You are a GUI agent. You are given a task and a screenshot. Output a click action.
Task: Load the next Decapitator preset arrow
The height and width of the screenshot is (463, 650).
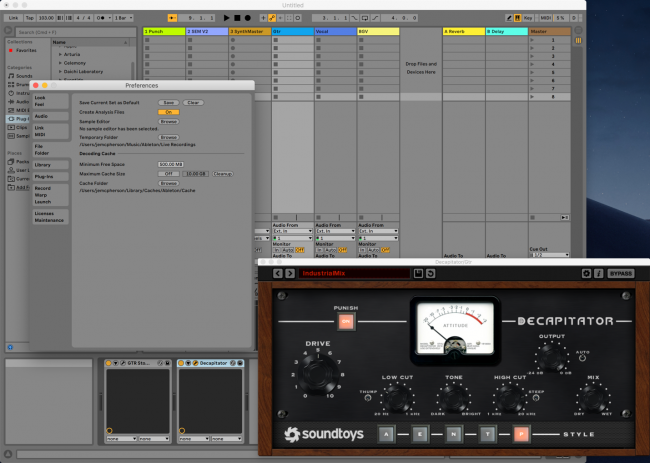coord(290,273)
